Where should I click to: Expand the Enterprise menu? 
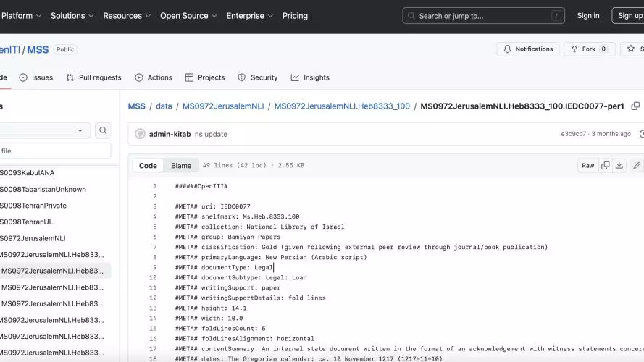pos(249,16)
